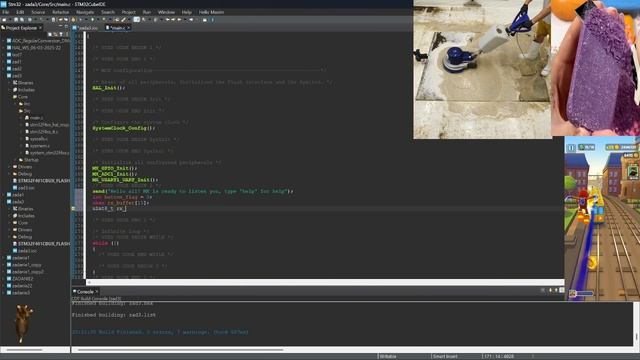
Task: Open the Navigate menu
Action: [85, 12]
